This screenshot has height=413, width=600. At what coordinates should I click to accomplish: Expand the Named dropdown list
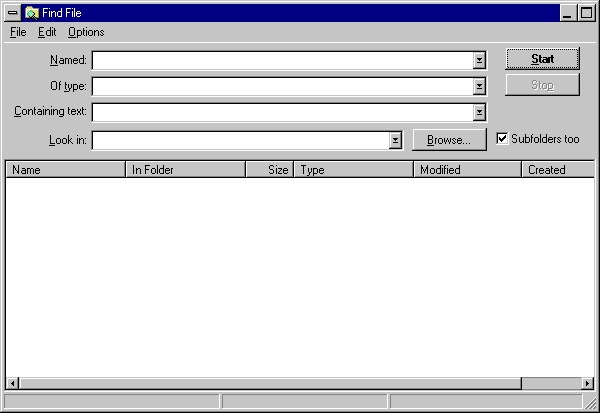tap(479, 60)
